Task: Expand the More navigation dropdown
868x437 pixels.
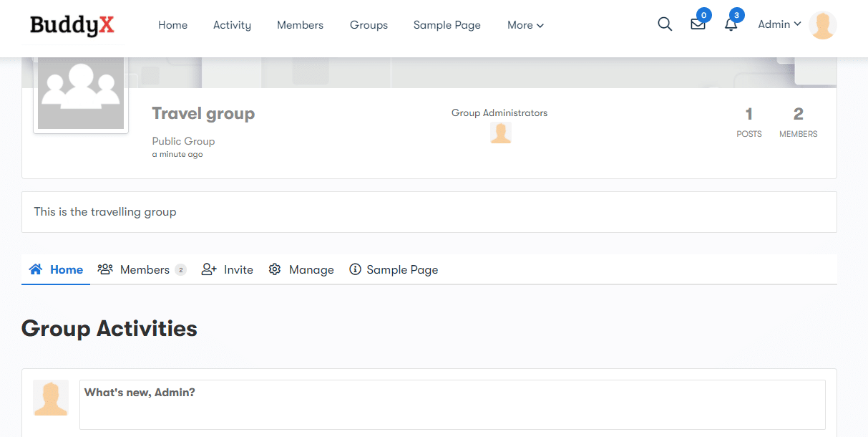Action: 525,25
